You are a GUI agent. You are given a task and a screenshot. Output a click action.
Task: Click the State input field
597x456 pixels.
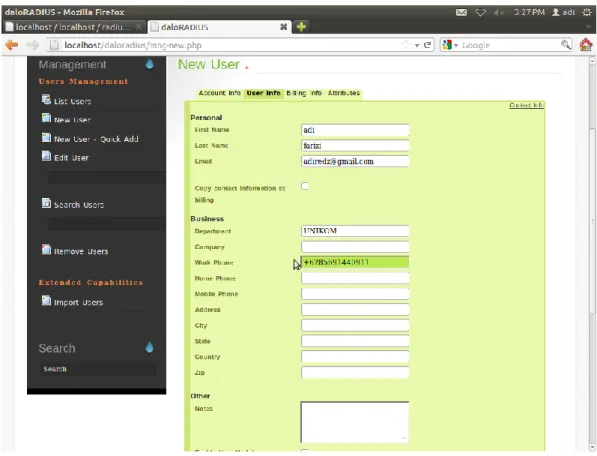tap(355, 341)
